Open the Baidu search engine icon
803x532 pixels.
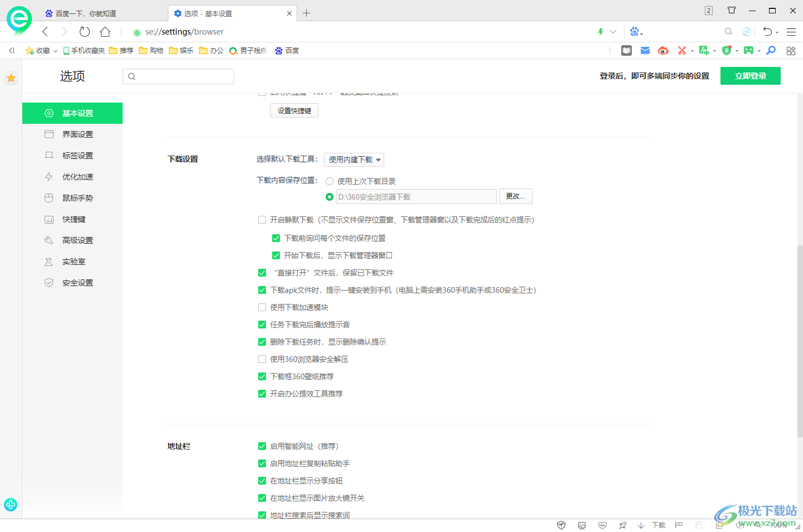pos(634,32)
